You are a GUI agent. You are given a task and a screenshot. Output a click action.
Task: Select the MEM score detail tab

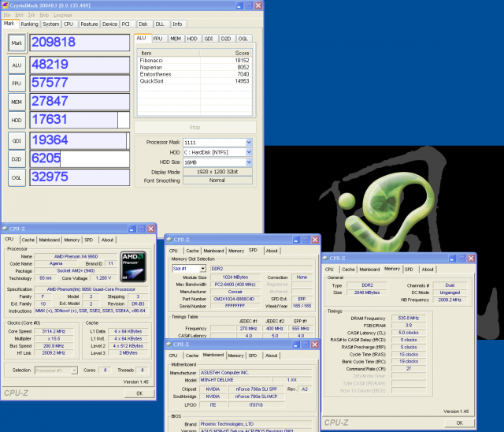176,39
